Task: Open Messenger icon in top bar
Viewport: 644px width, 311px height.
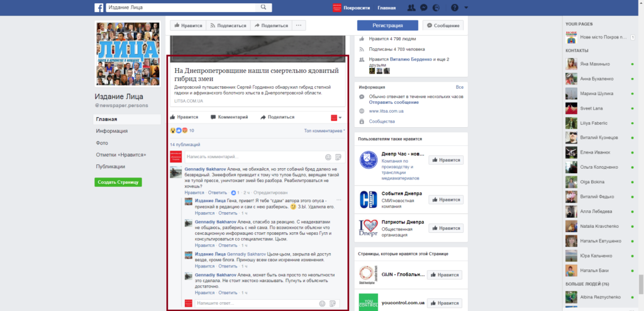Action: click(425, 8)
